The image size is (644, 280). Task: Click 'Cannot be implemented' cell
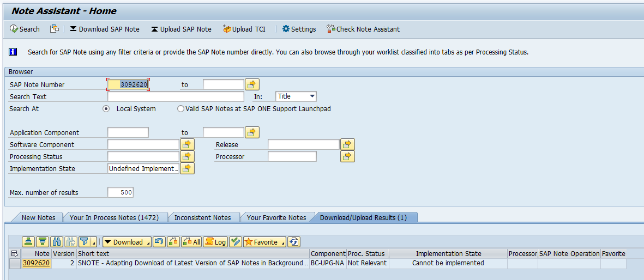(x=448, y=263)
